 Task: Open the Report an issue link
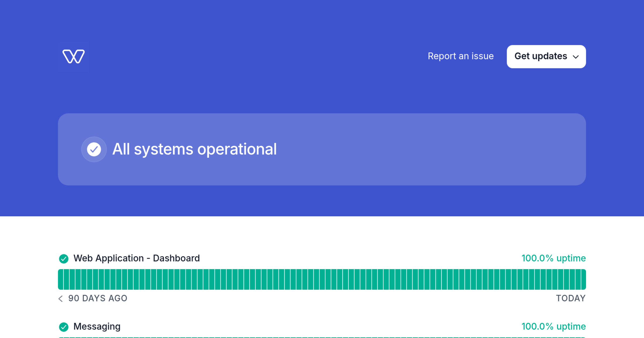pos(460,56)
